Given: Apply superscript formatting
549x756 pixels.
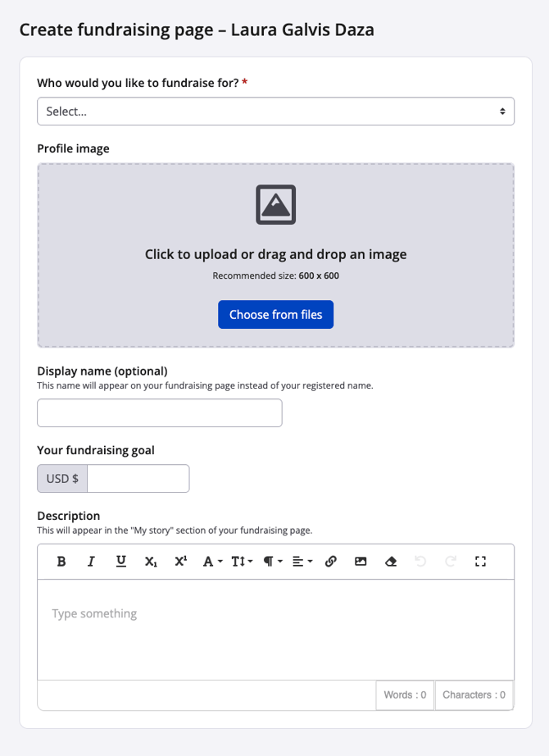Looking at the screenshot, I should (181, 561).
